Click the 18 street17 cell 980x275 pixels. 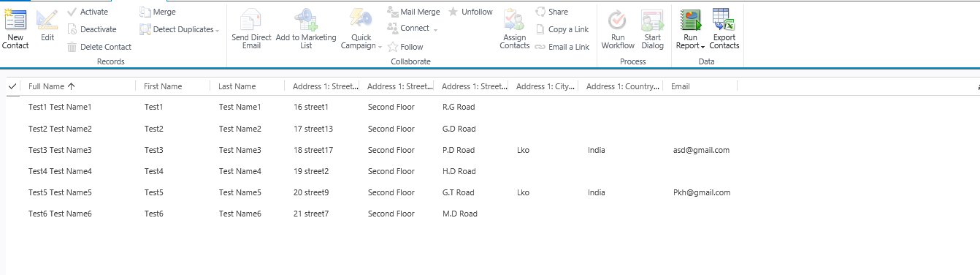tap(313, 150)
